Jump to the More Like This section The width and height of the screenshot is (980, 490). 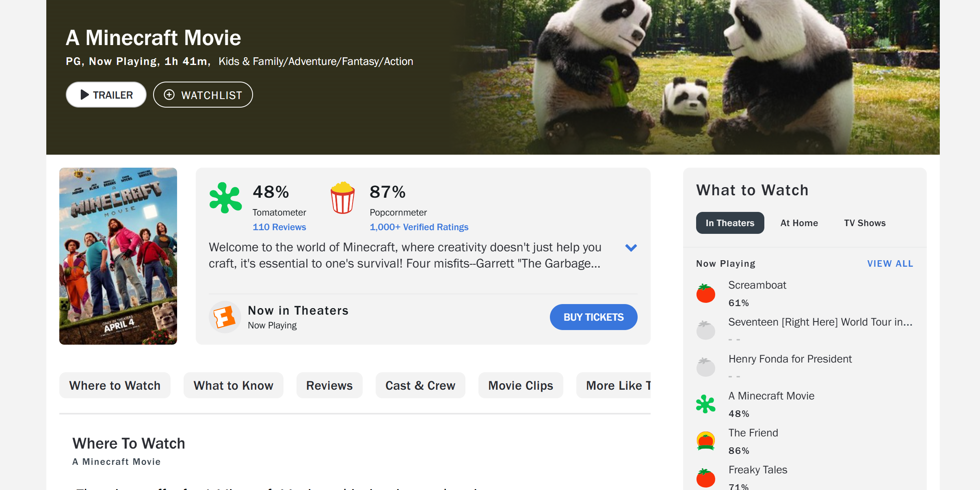click(614, 385)
